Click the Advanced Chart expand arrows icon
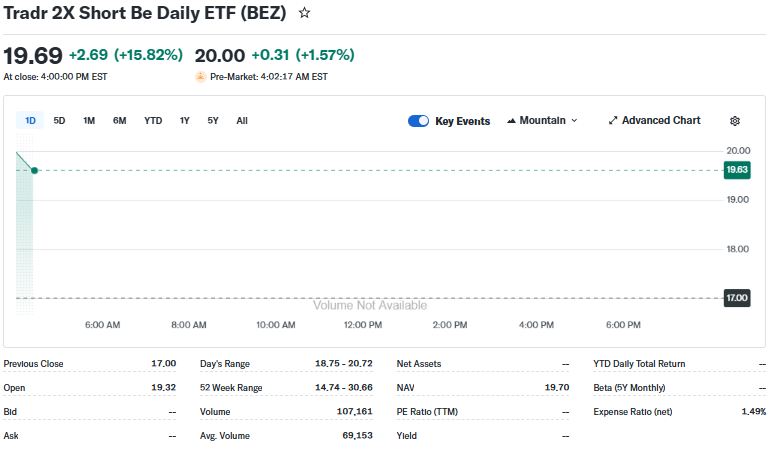Image resolution: width=777 pixels, height=450 pixels. [x=613, y=121]
